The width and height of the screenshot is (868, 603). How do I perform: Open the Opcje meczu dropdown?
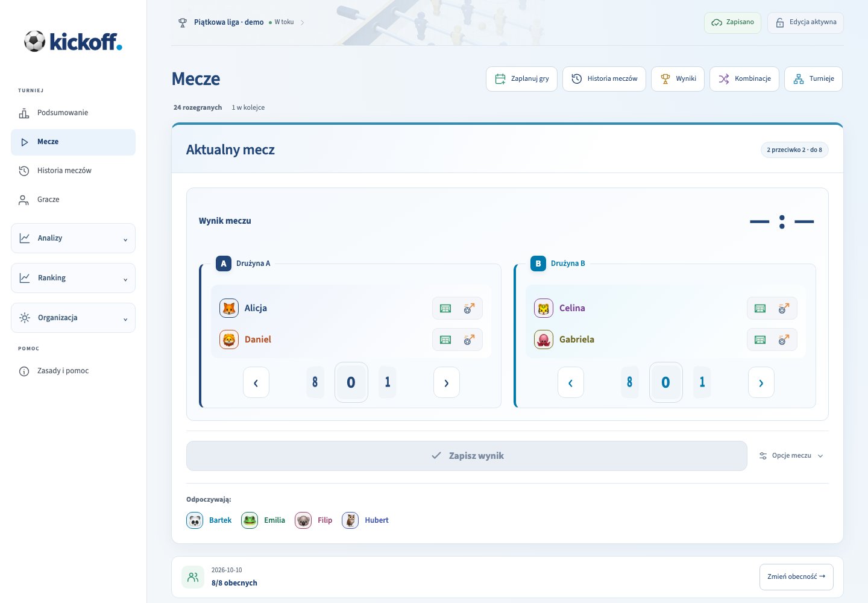791,456
